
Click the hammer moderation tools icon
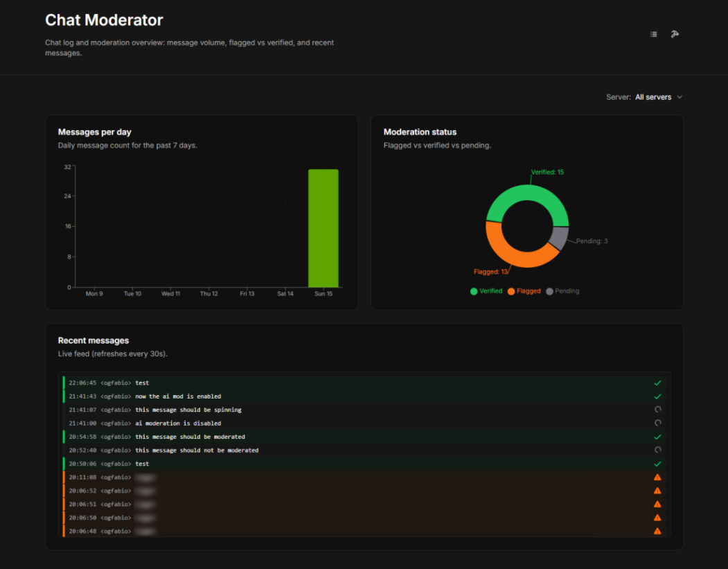click(x=675, y=34)
